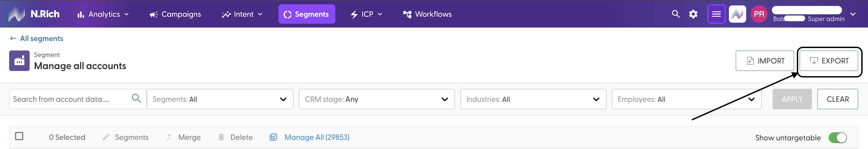The width and height of the screenshot is (868, 149).
Task: Click the search magnifier icon in top bar
Action: (x=675, y=14)
